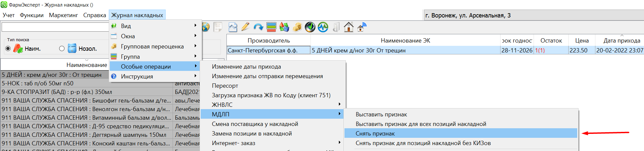This screenshot has height=151, width=644.
Task: Select the 'Нозол.' search type radio button
Action: 62,49
